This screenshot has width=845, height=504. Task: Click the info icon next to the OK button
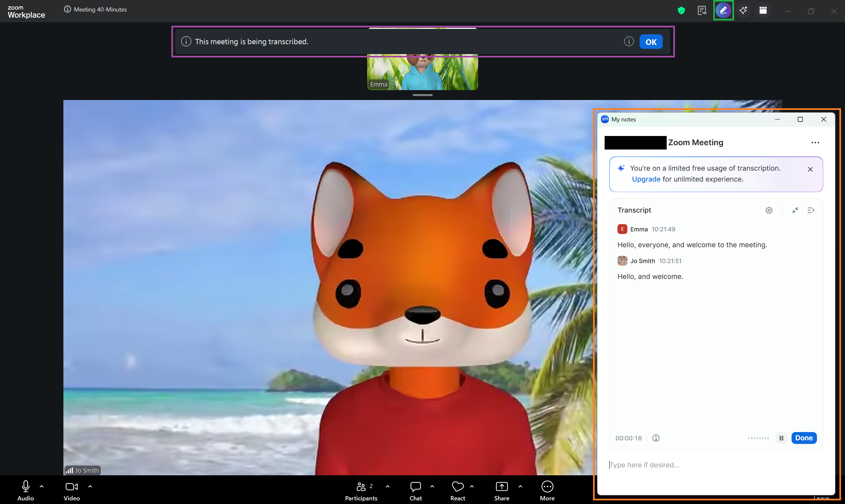[629, 42]
